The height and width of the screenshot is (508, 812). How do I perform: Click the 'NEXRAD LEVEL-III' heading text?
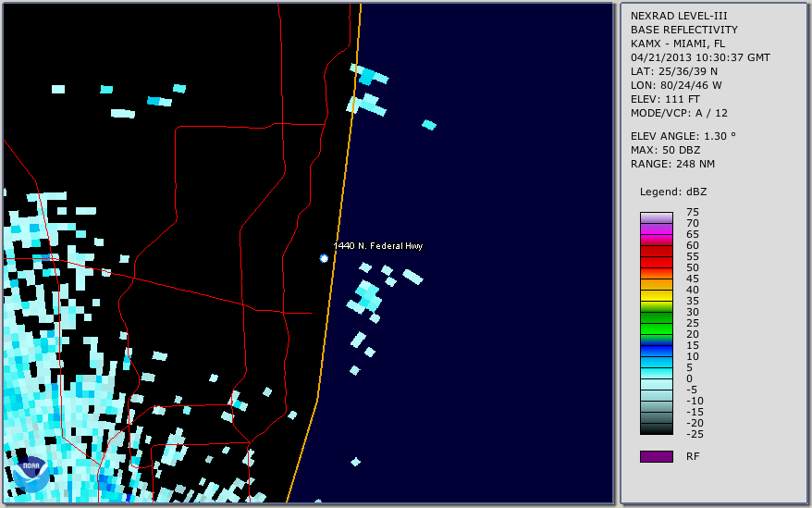(x=679, y=16)
